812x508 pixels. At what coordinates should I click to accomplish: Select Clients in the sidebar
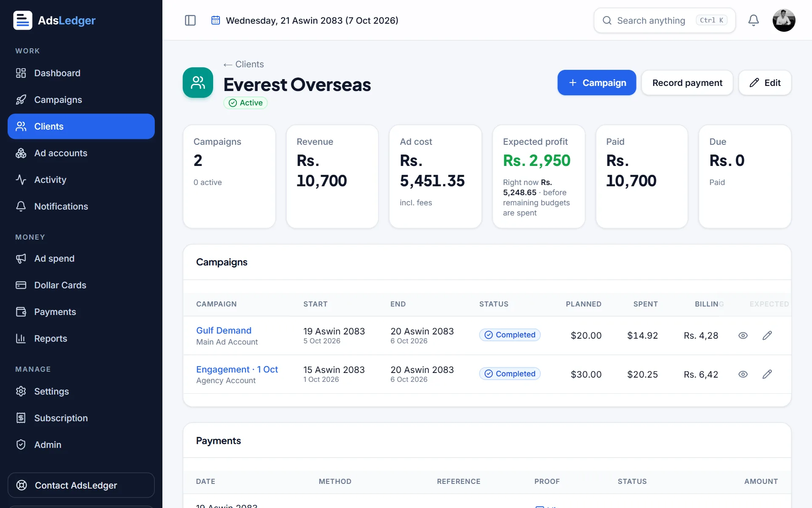[x=81, y=127]
